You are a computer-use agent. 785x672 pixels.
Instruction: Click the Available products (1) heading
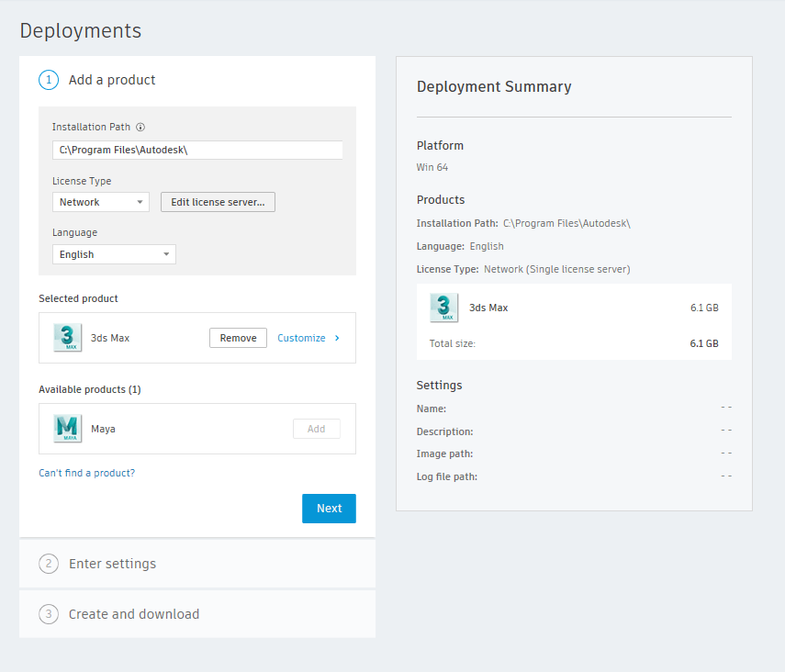(90, 389)
